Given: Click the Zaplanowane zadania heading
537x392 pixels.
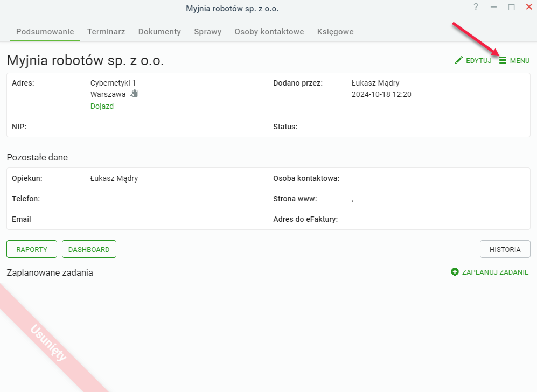Looking at the screenshot, I should click(50, 273).
